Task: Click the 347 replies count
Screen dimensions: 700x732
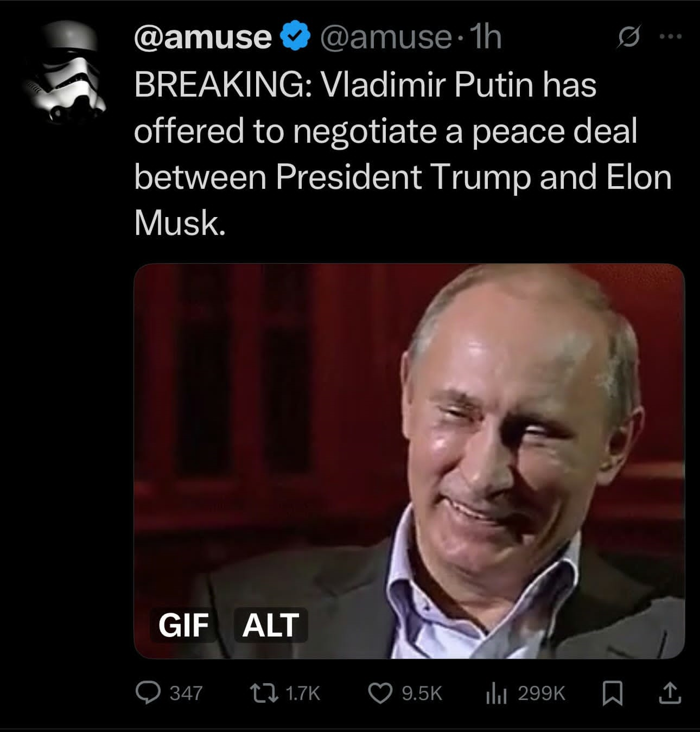Action: (186, 693)
